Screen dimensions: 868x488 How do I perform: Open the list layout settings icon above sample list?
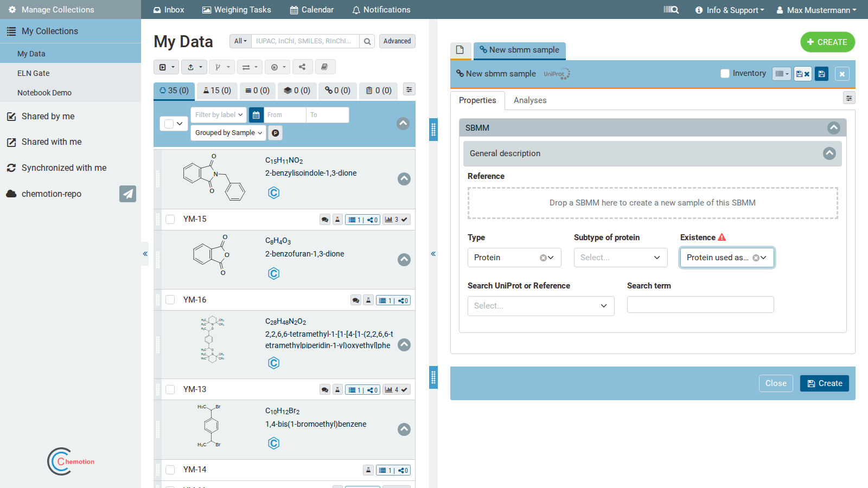(x=410, y=89)
